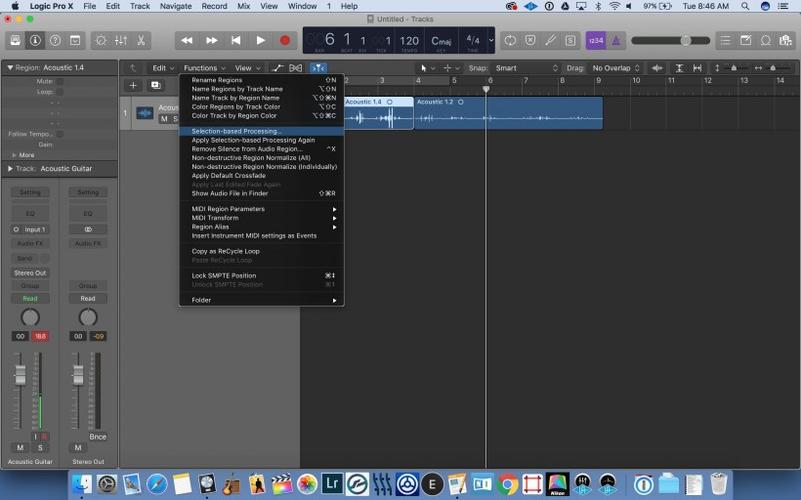Choose Rename Regions menu entry
Image resolution: width=801 pixels, height=500 pixels.
coord(262,80)
